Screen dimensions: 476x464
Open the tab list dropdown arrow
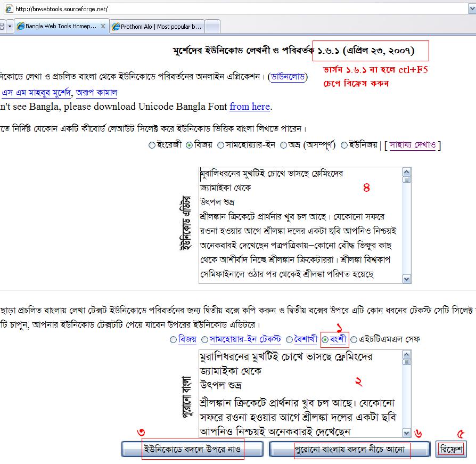(x=10, y=27)
